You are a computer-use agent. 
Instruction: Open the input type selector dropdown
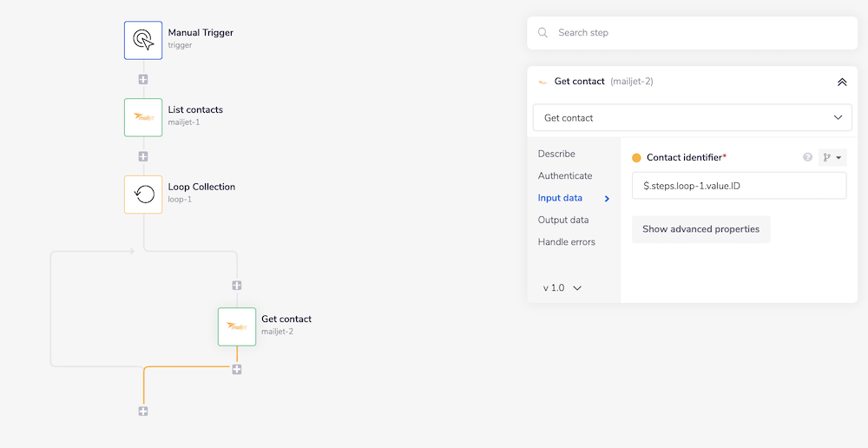point(832,157)
